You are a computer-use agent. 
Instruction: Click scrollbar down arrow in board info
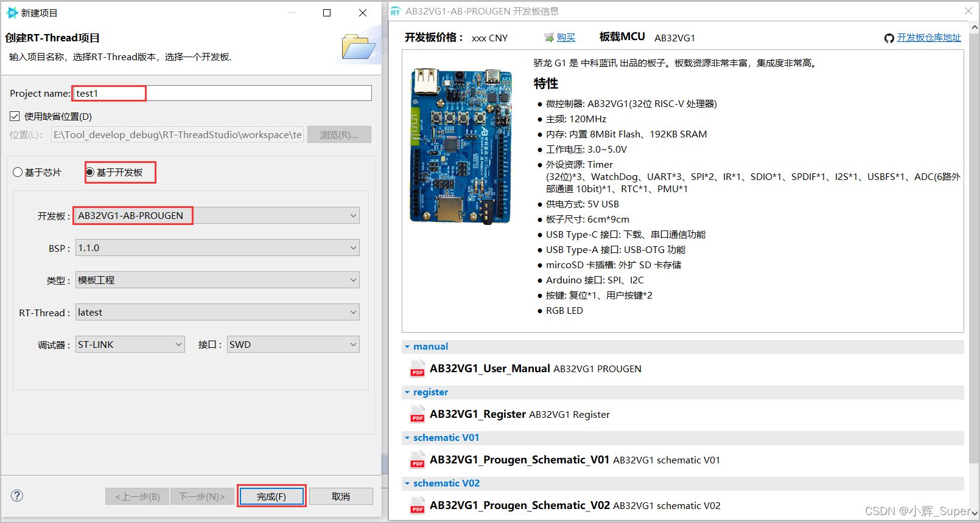tap(975, 513)
